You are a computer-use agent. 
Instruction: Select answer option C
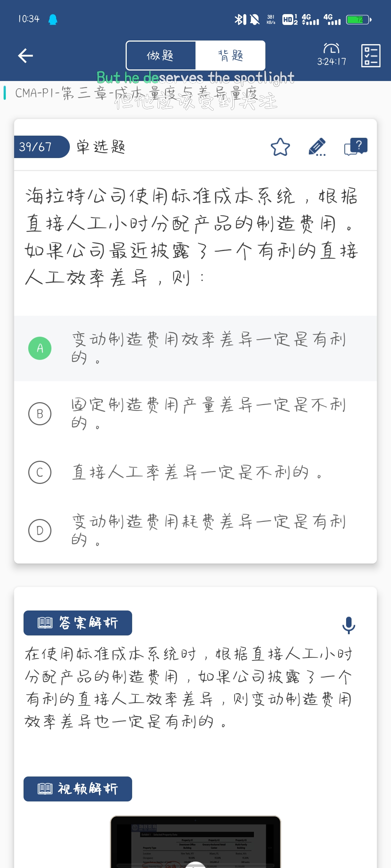pyautogui.click(x=40, y=472)
